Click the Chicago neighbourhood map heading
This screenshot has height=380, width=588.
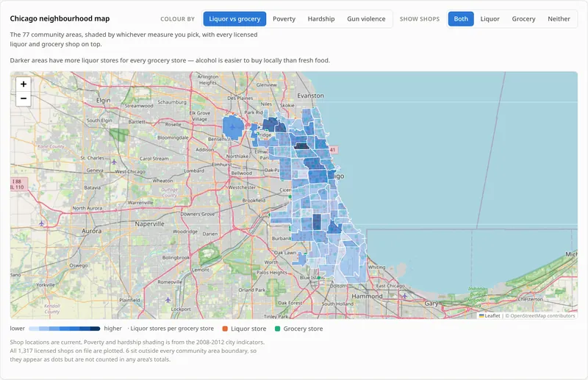point(60,18)
